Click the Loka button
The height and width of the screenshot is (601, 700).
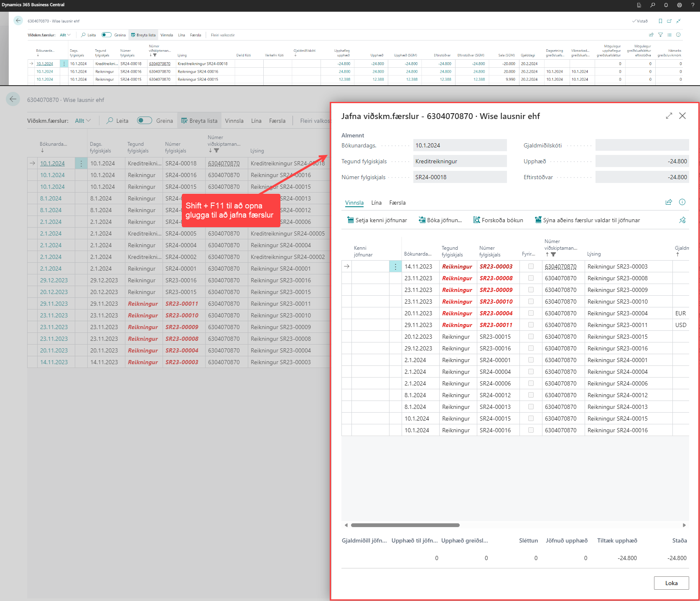[x=671, y=583]
